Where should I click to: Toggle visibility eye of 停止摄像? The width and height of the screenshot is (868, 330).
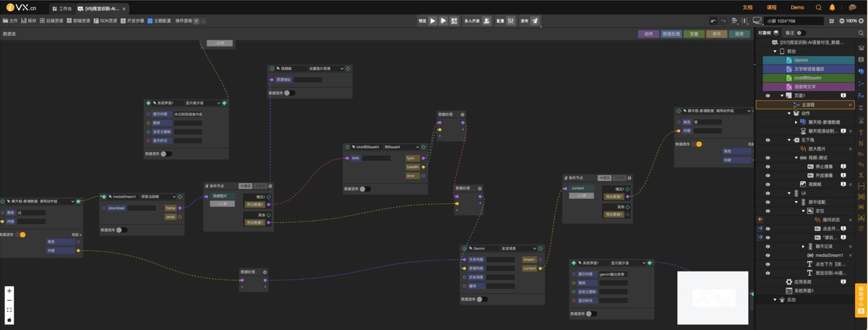[x=768, y=166]
